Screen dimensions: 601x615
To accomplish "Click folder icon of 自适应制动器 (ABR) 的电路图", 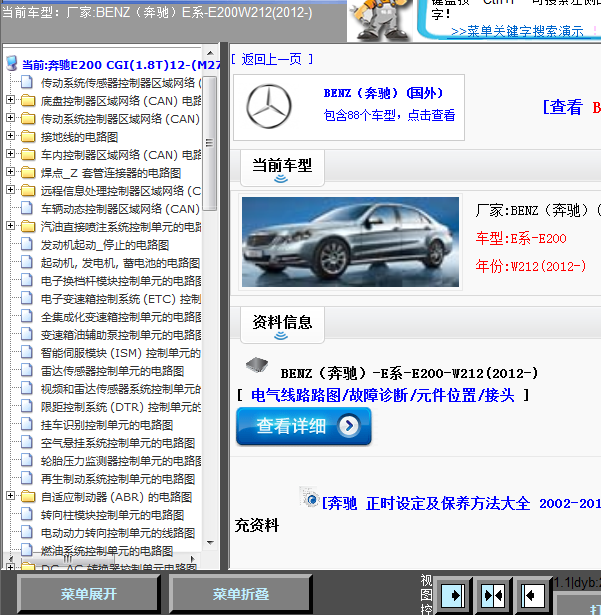I will (28, 497).
